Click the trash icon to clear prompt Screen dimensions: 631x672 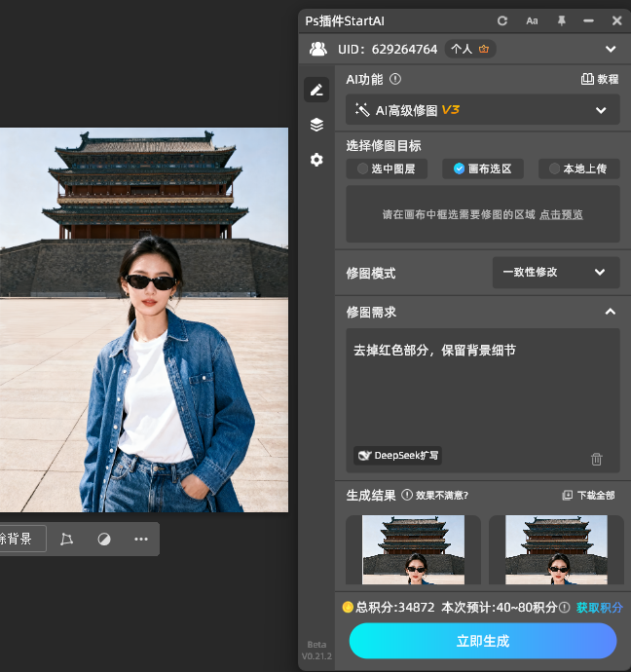(x=597, y=459)
